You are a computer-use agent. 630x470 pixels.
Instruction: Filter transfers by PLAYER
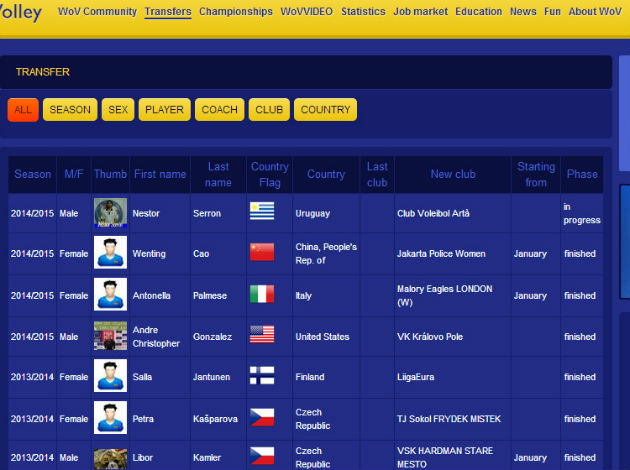pos(164,110)
